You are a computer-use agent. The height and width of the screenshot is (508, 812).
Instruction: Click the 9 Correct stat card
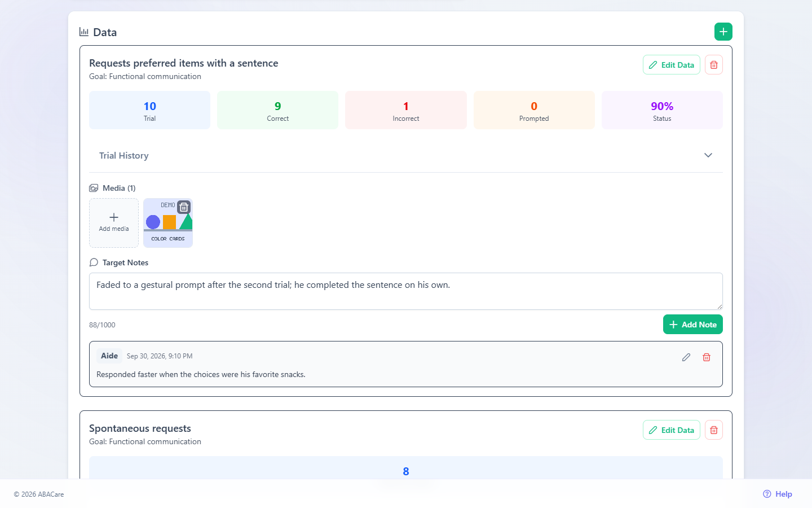pyautogui.click(x=278, y=110)
